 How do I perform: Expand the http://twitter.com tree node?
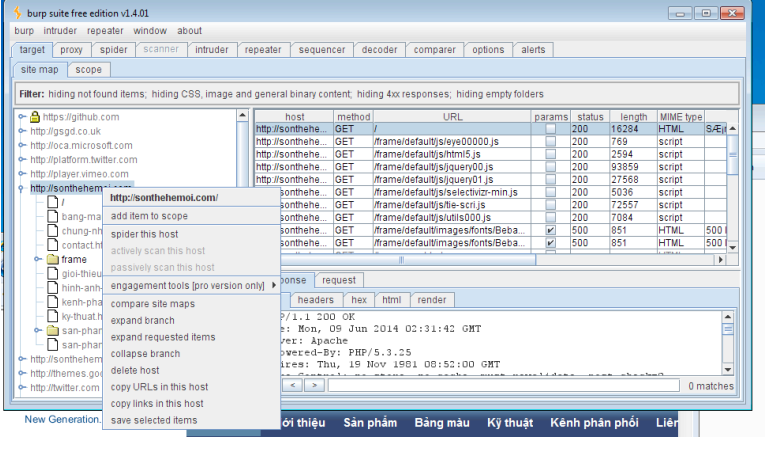coord(22,387)
